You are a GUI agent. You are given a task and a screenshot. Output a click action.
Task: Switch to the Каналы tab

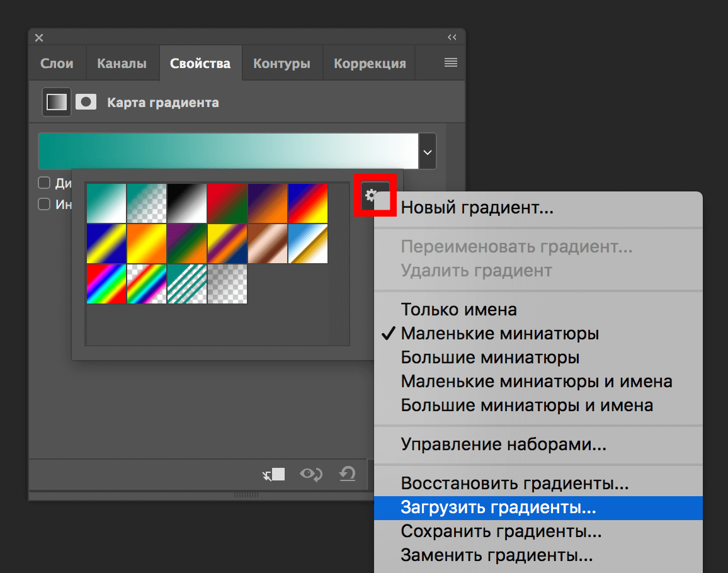[122, 62]
